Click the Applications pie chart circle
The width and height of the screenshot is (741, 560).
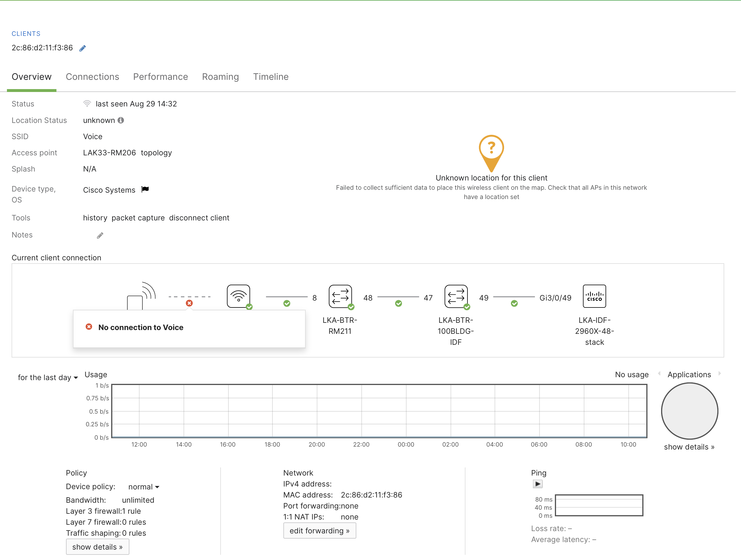point(689,411)
